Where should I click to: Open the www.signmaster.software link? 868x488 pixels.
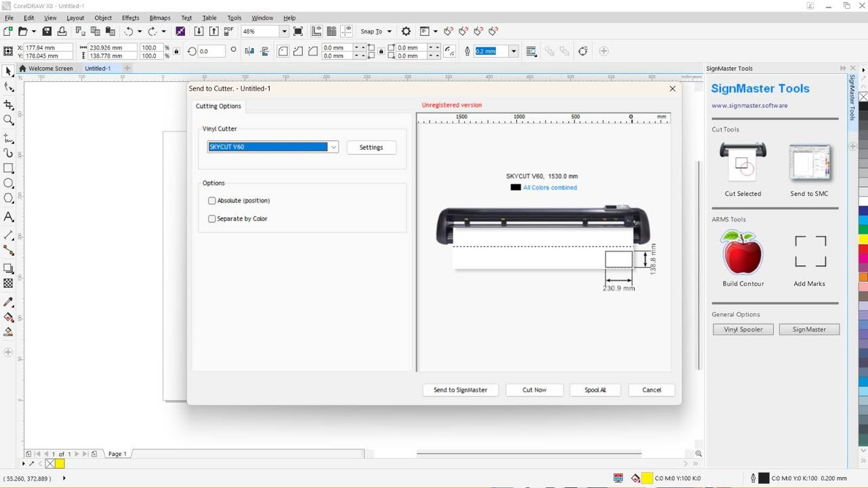[x=749, y=106]
